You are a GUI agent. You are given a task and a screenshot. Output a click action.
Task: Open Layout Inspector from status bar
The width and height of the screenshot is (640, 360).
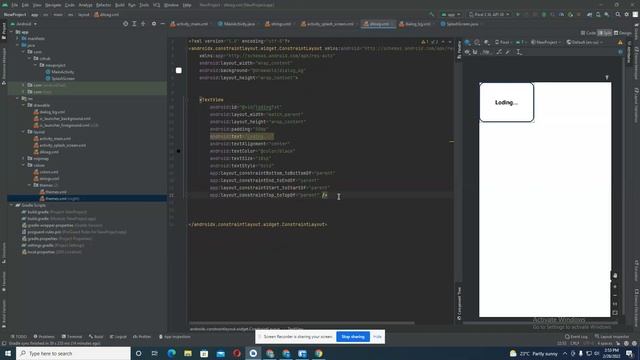611,337
